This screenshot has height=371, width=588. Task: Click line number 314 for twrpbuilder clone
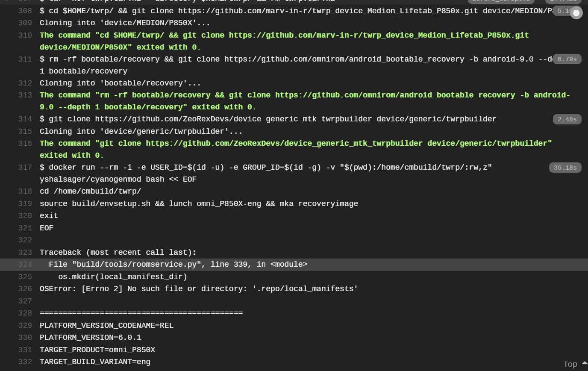(x=25, y=119)
